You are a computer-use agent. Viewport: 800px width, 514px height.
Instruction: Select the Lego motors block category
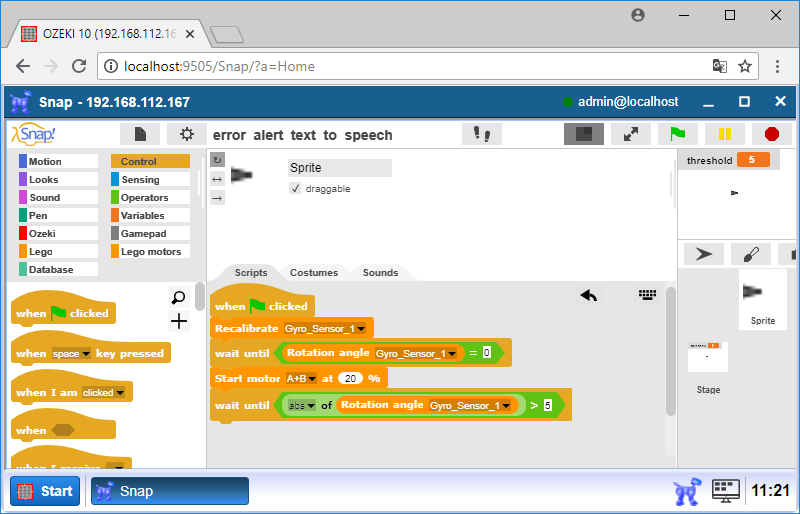151,251
